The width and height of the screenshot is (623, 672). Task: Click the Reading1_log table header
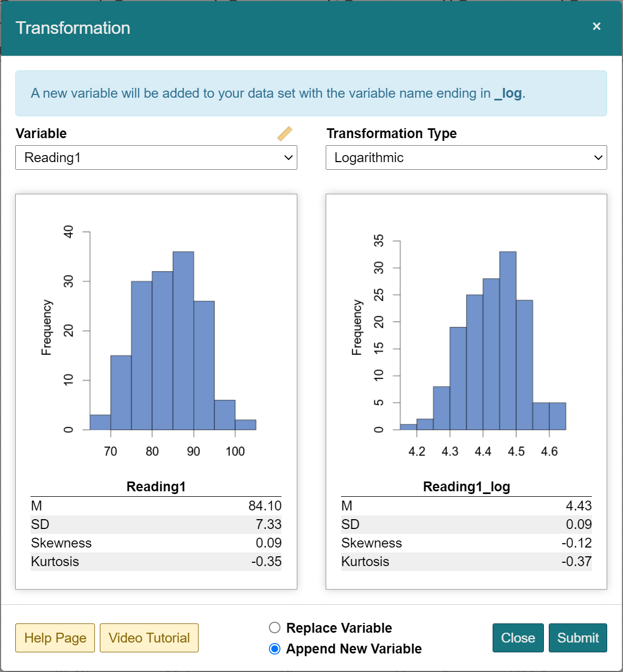466,486
